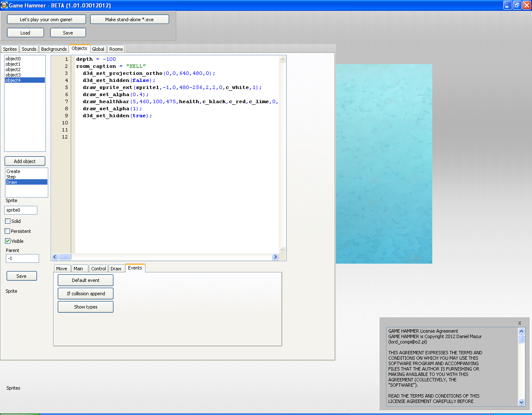Toggle the Persistent checkbox
The height and width of the screenshot is (415, 532).
coord(7,231)
